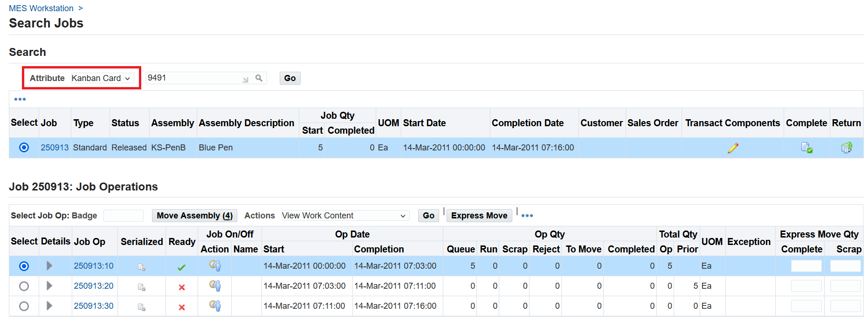Select radio button for operation 250913:20
868x326 pixels.
coord(24,286)
